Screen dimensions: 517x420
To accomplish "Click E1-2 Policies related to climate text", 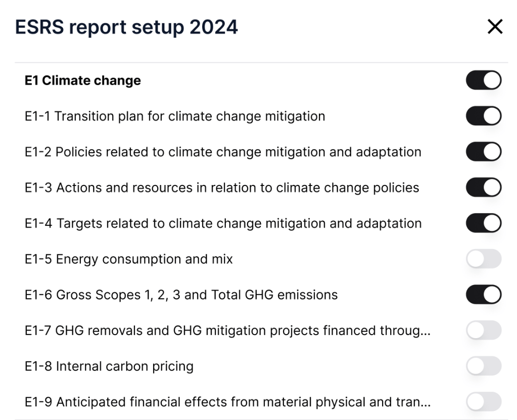I will [x=223, y=152].
